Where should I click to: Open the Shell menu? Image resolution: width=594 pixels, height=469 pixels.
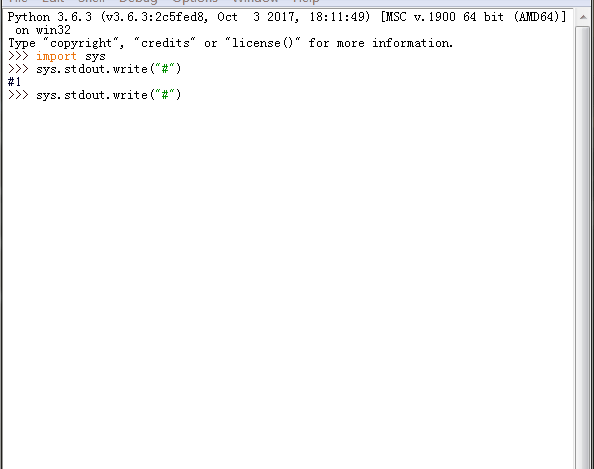(91, 1)
